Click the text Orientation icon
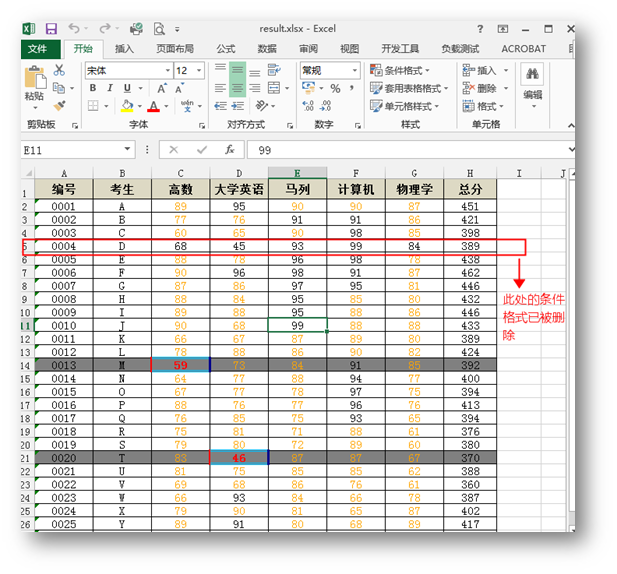Image resolution: width=617 pixels, height=574 pixels. (261, 105)
